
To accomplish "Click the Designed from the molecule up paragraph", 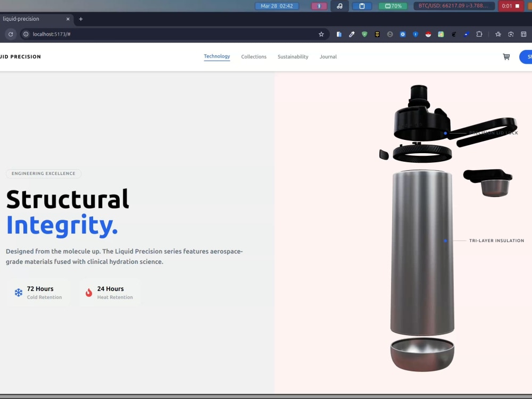I will click(x=124, y=256).
